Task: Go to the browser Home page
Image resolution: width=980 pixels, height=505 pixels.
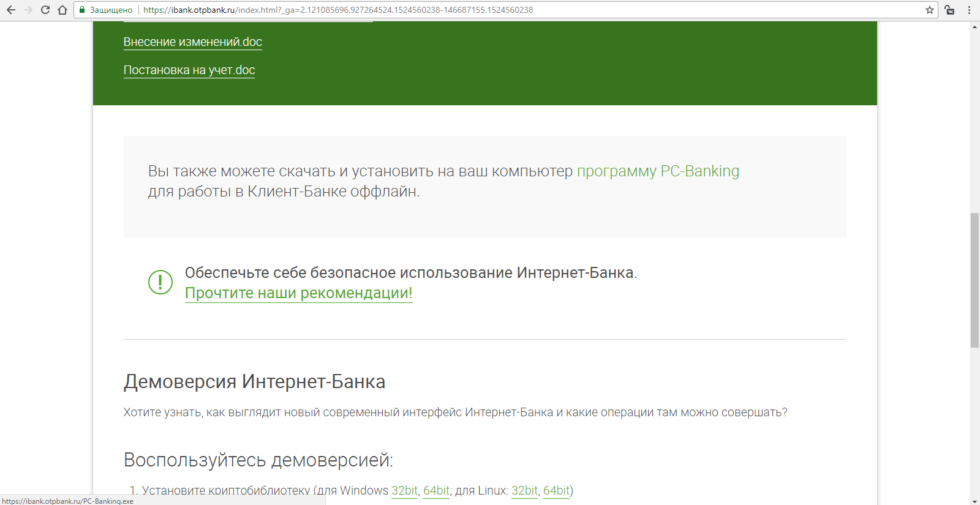Action: [x=62, y=10]
